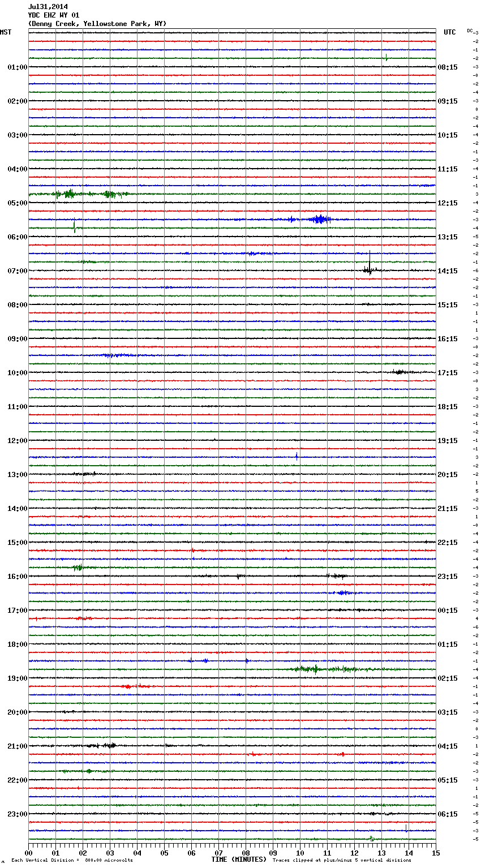Viewport: 481px width, 868px height.
Task: Click the 12:15 UTC time label
Action: click(448, 203)
